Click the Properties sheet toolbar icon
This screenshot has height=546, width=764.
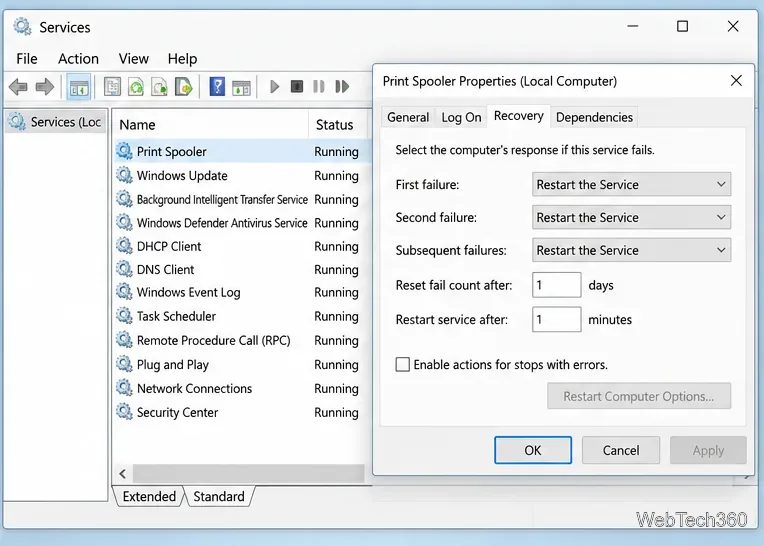click(113, 87)
